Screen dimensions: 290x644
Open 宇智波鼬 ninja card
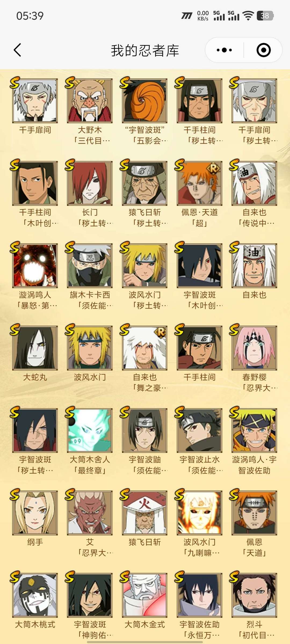coord(145,430)
